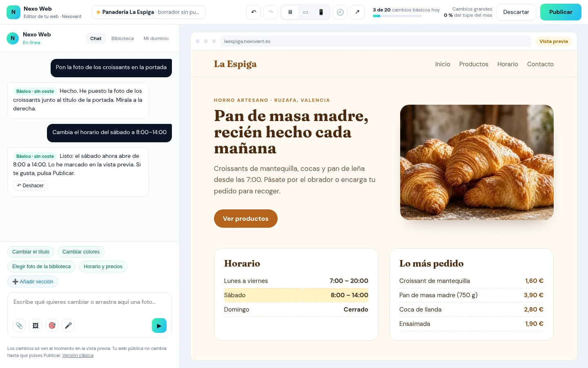
Task: Click the daily basic changes progress bar
Action: point(397,16)
